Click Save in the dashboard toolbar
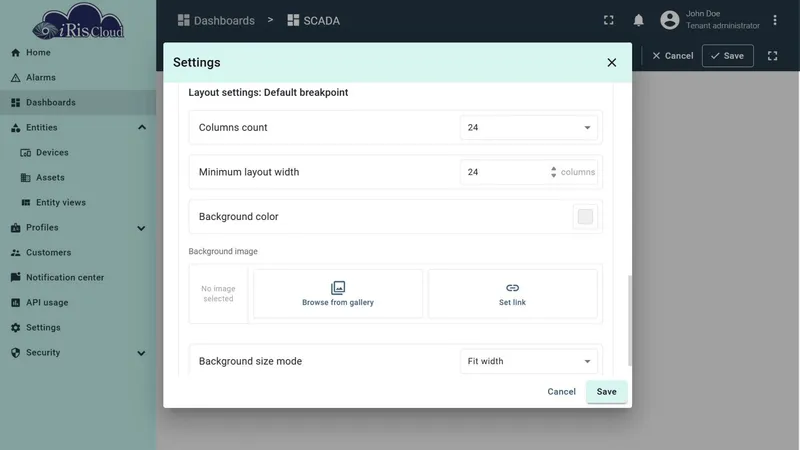The height and width of the screenshot is (450, 800). [728, 56]
